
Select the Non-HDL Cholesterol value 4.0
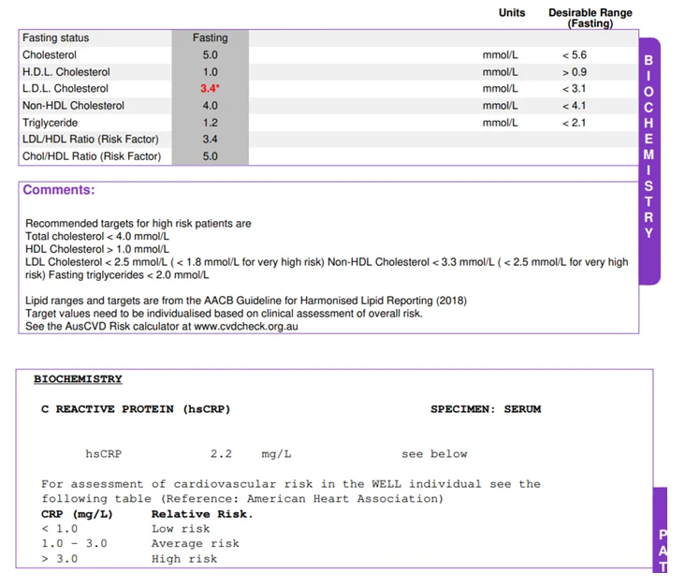tap(211, 106)
